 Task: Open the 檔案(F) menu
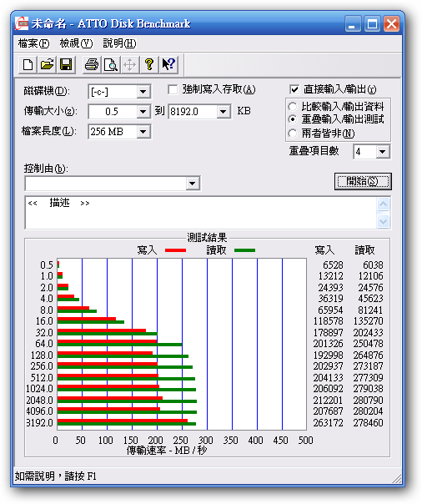pos(33,43)
